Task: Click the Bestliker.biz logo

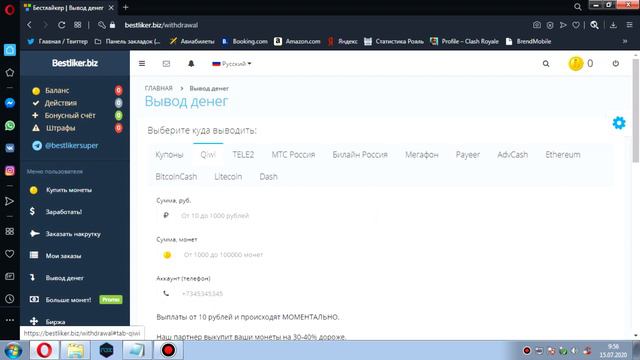Action: point(75,63)
